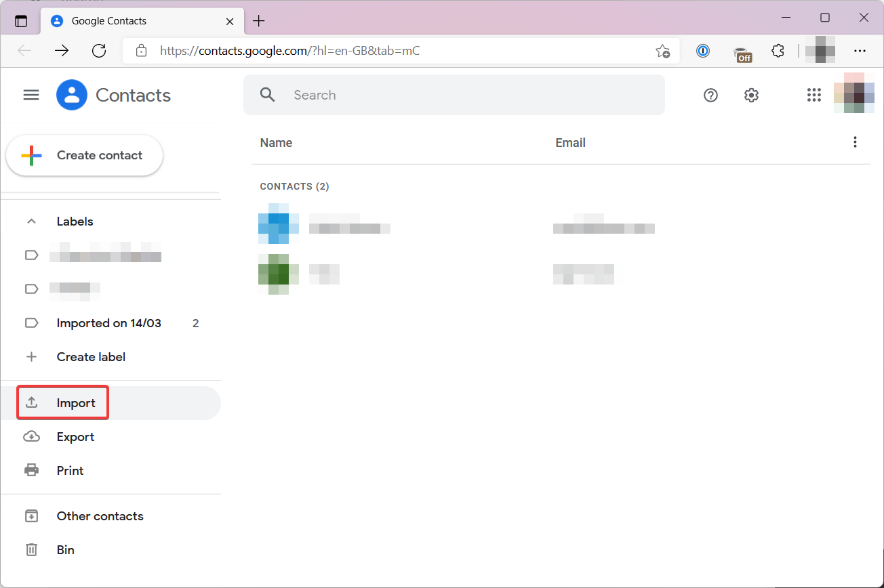
Task: Open the Settings gear icon
Action: (x=751, y=96)
